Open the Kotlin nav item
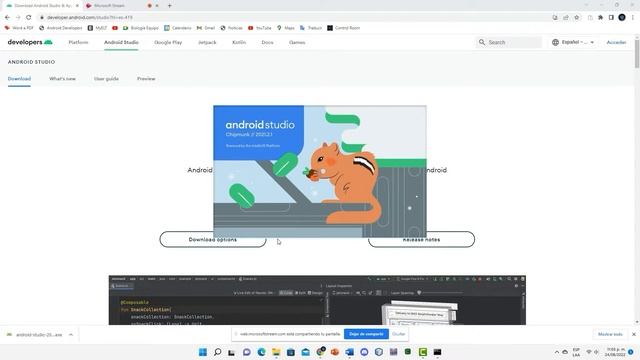 [x=239, y=42]
